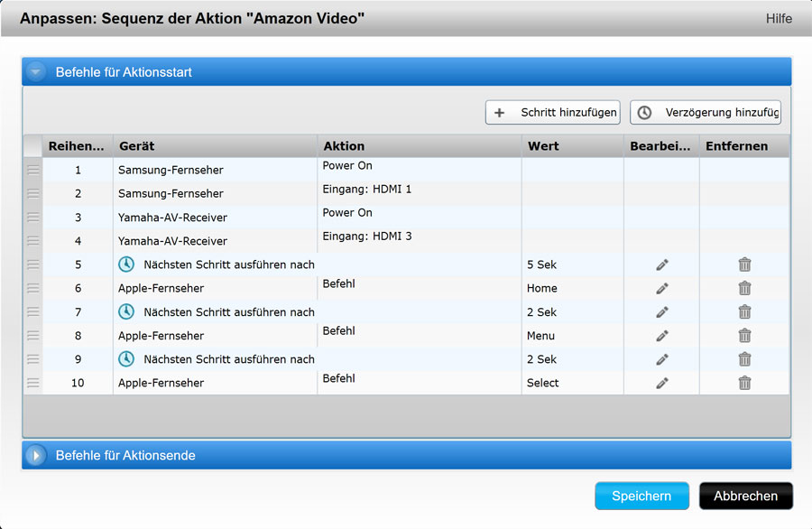Viewport: 812px width, 529px height.
Task: Click the pencil edit icon in row 5
Action: pos(662,264)
